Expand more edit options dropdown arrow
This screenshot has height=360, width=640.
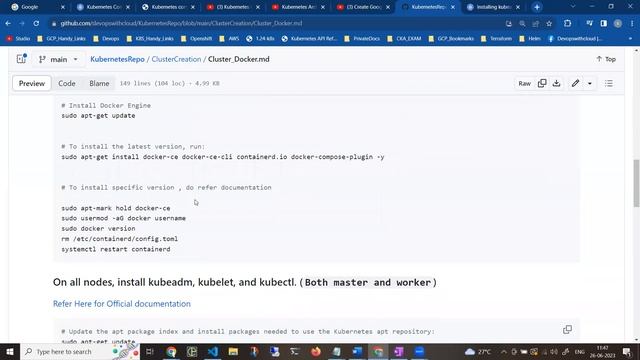(590, 83)
